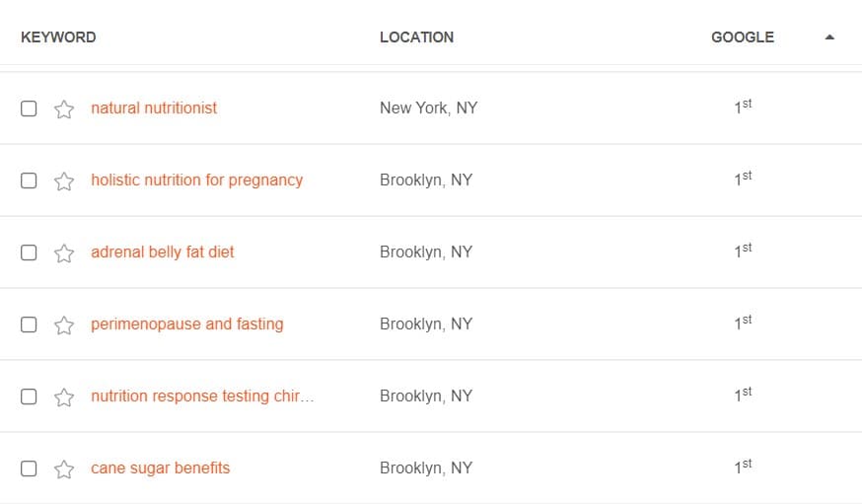Toggle the Google column sort arrow
The height and width of the screenshot is (504, 862).
(x=829, y=37)
